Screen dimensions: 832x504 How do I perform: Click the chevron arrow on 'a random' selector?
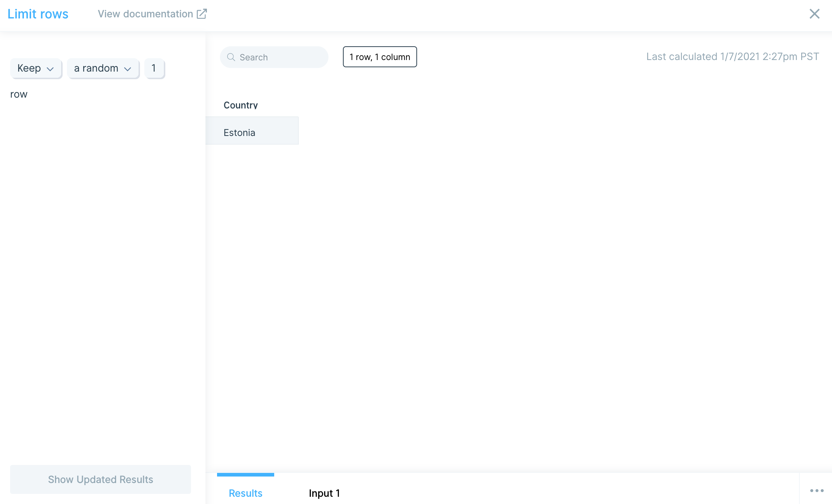[x=128, y=69]
